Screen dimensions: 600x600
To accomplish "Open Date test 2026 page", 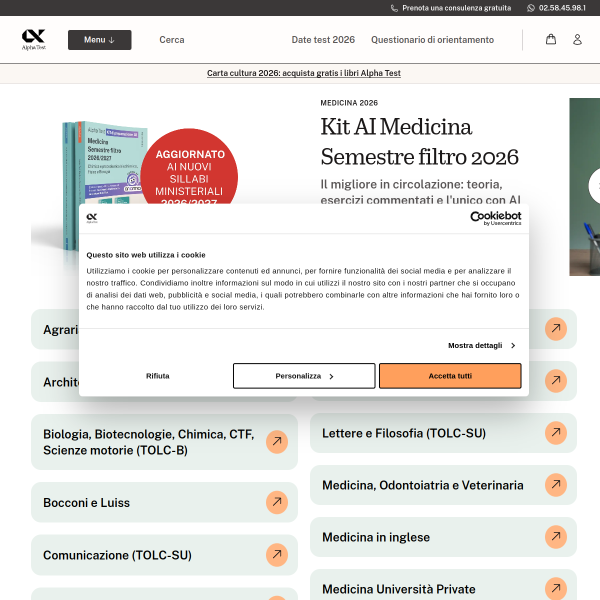I will click(x=323, y=40).
